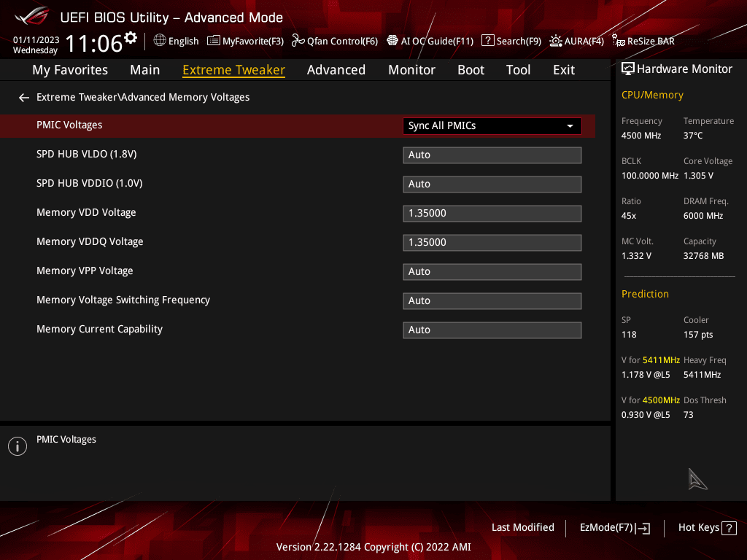Click CPU/Memory section heading

click(x=652, y=96)
